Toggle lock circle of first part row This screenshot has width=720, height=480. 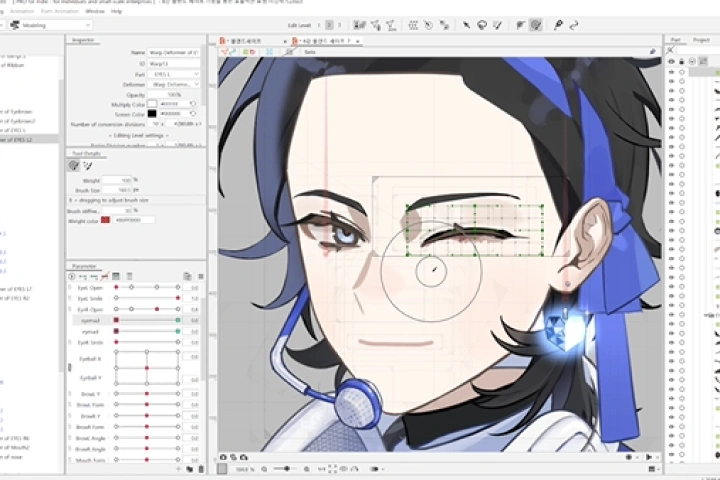[x=681, y=72]
